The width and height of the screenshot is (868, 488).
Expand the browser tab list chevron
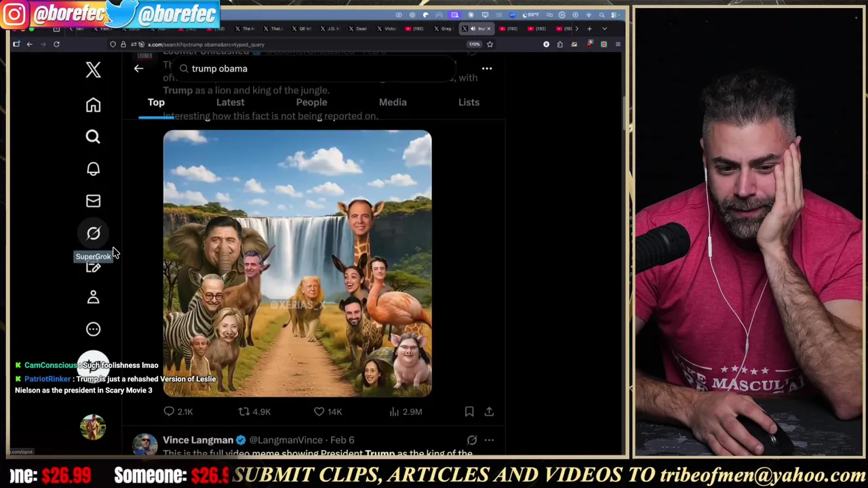[x=604, y=28]
